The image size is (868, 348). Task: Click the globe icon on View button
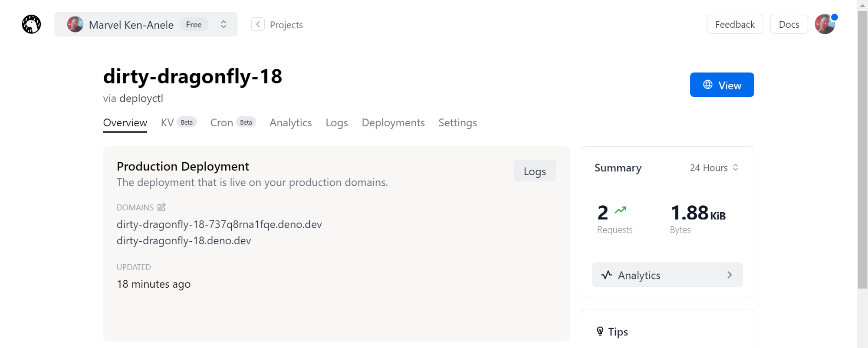(708, 85)
